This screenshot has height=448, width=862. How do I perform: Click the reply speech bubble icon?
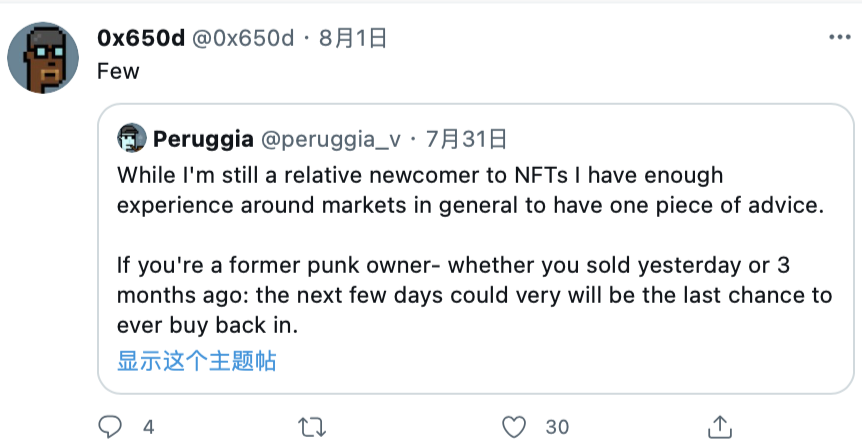(x=112, y=427)
